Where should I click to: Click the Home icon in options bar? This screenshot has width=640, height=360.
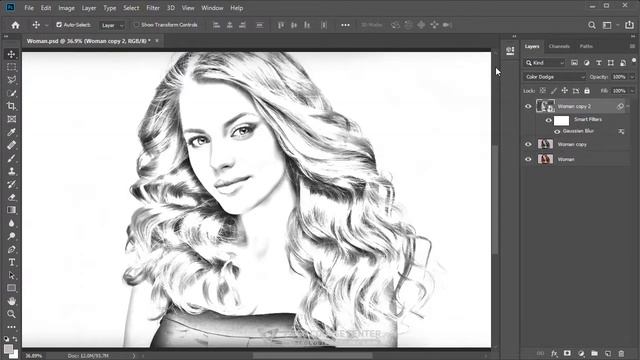click(16, 25)
